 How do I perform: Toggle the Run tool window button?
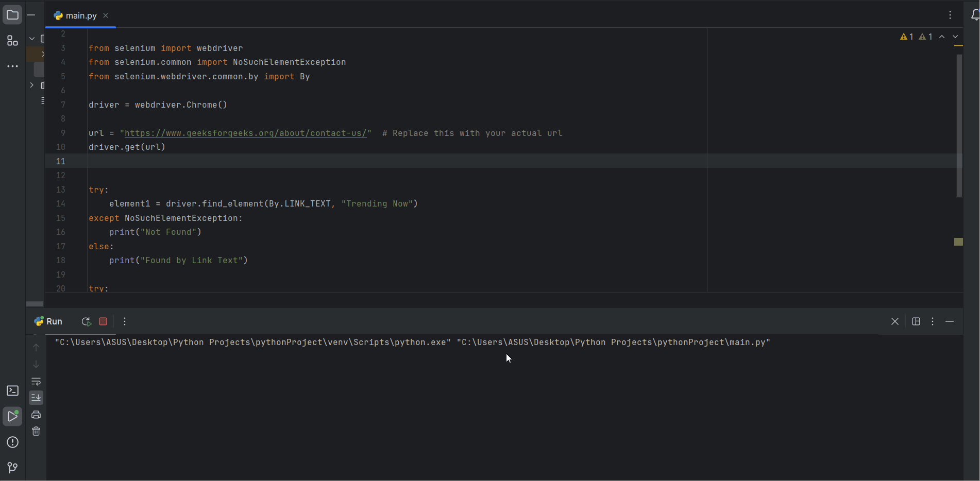[12, 416]
